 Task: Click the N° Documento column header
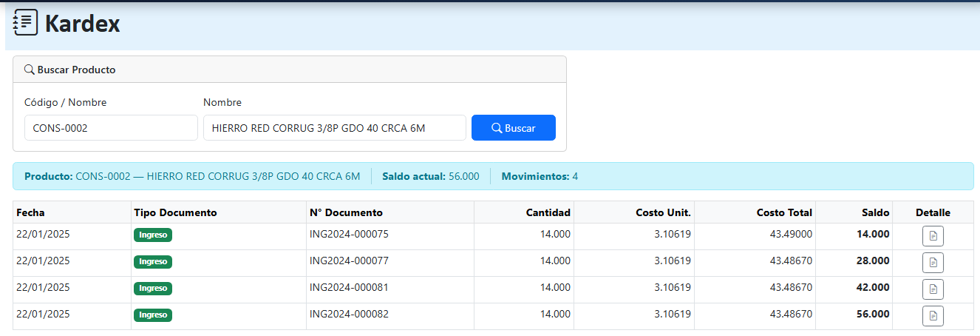tap(346, 212)
